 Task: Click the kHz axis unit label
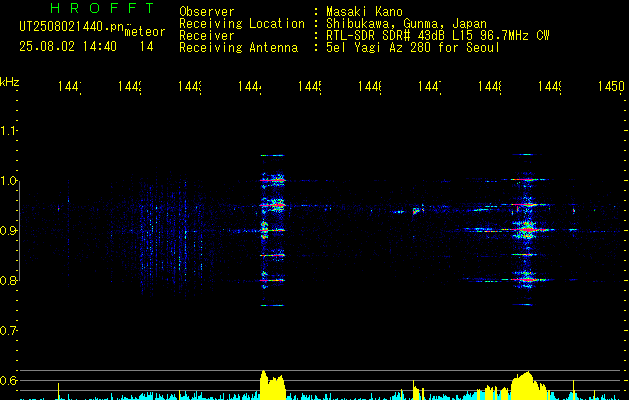pyautogui.click(x=10, y=83)
